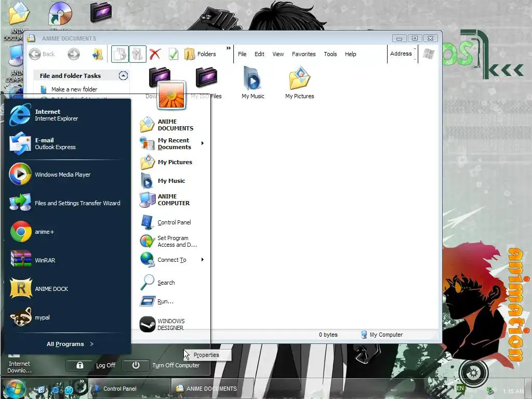This screenshot has width=532, height=399.
Task: Open Windows Media Player
Action: pyautogui.click(x=66, y=175)
